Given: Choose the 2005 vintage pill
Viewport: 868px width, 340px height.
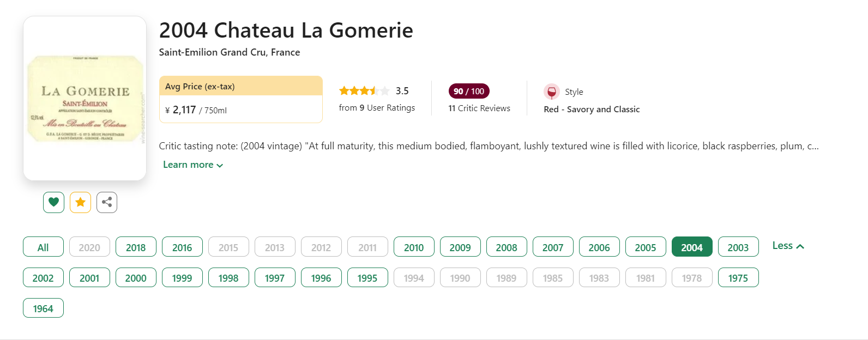Looking at the screenshot, I should 646,247.
